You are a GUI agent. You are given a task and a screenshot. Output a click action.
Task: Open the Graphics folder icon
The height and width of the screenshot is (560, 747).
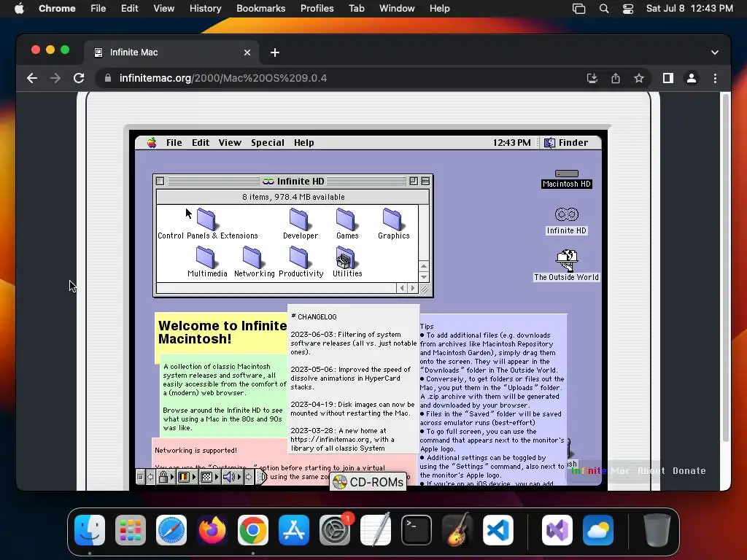(x=392, y=219)
